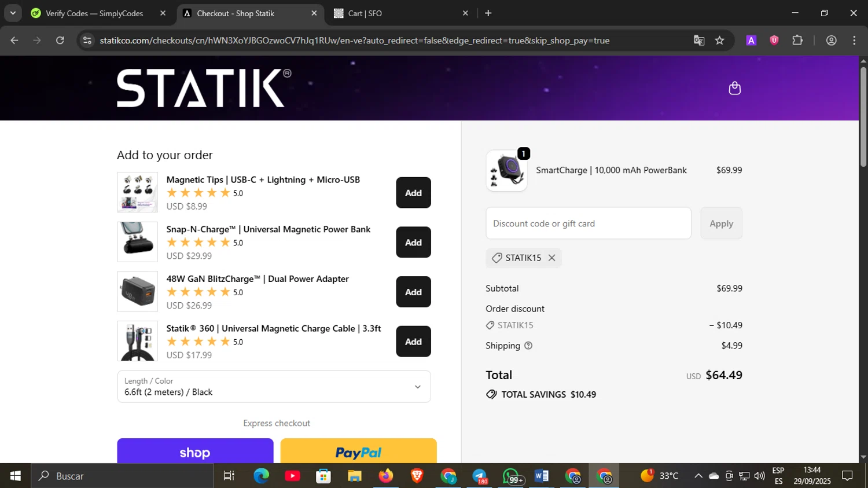Screen dimensions: 868x488
Task: Open the Windows Start menu
Action: pos(15,476)
